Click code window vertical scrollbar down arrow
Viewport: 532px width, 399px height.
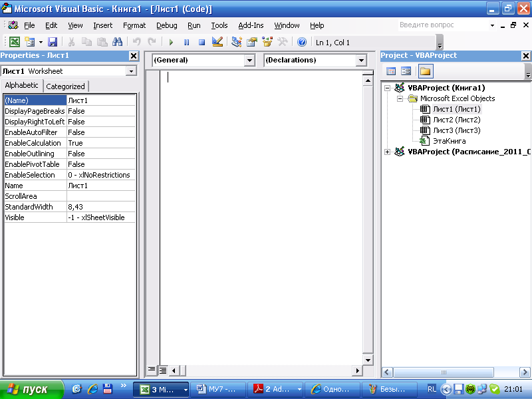[x=368, y=360]
